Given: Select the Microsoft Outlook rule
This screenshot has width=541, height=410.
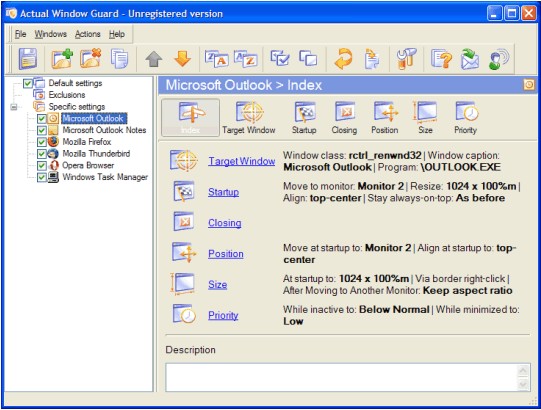Looking at the screenshot, I should coord(94,119).
